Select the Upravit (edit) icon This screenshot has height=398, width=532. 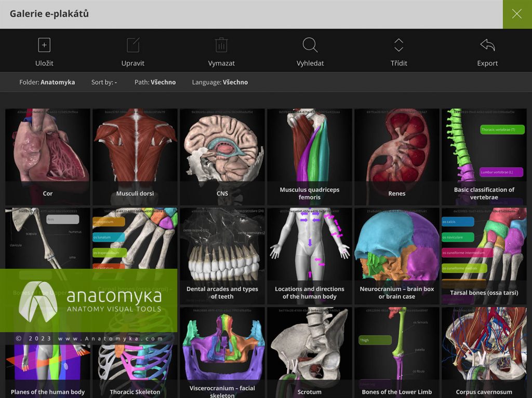pyautogui.click(x=133, y=45)
